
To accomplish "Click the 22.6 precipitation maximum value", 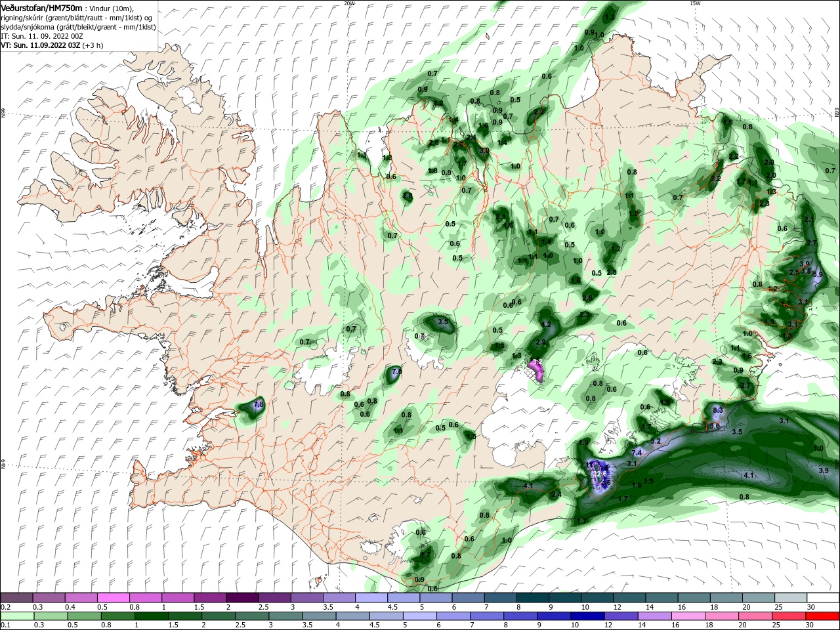I will point(601,473).
